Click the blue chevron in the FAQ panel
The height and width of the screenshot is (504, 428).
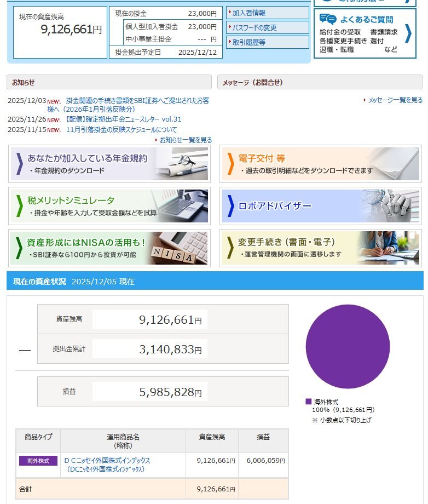pos(408,33)
